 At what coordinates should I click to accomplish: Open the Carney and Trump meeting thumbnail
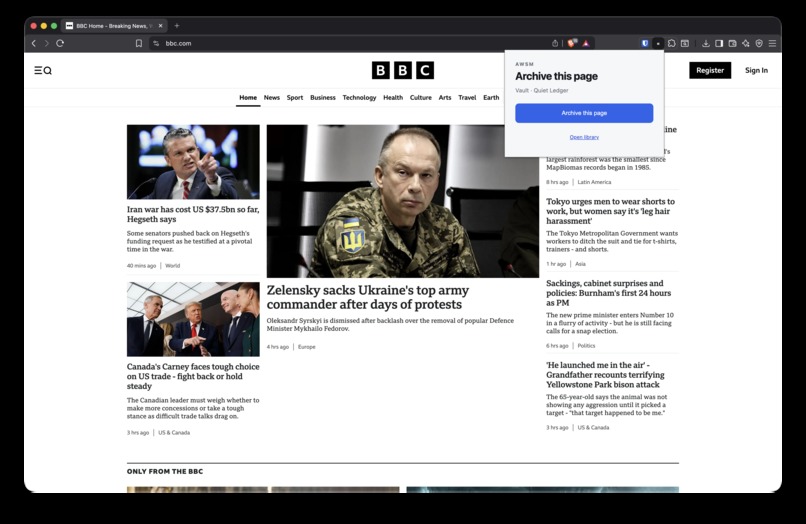click(193, 319)
